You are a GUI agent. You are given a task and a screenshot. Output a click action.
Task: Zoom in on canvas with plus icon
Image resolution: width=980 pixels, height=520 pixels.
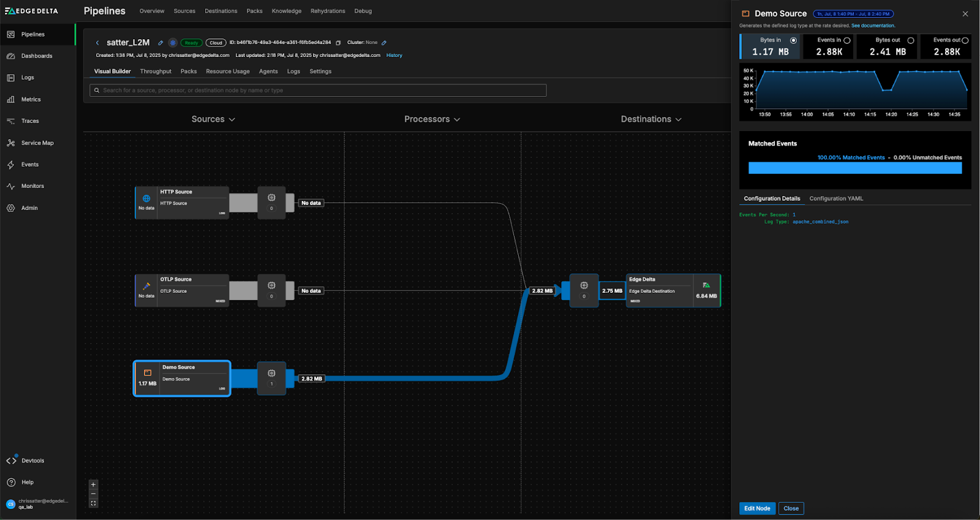94,484
